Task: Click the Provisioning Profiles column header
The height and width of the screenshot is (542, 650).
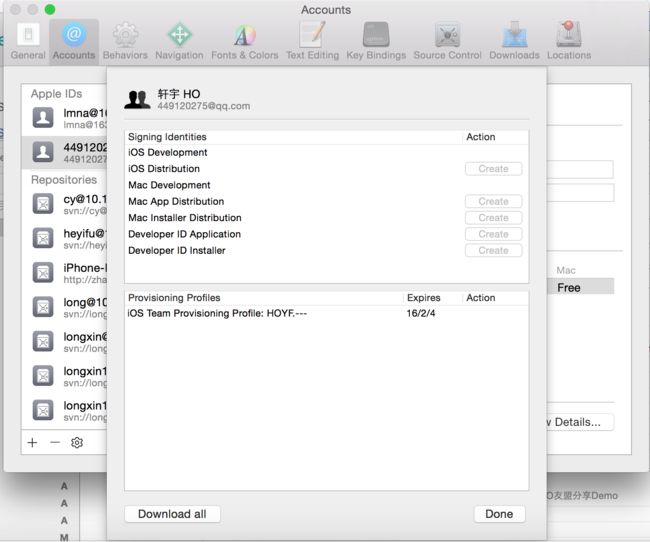Action: click(x=264, y=298)
